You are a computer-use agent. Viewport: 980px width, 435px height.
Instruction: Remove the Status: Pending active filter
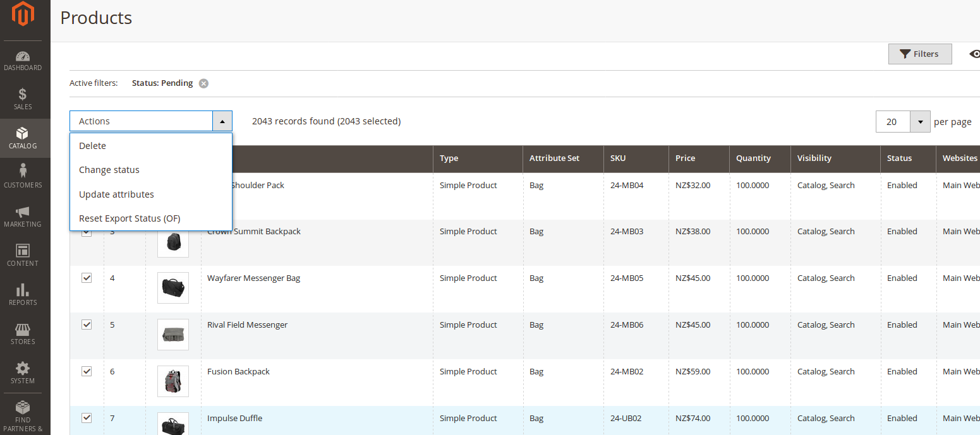[x=203, y=83]
